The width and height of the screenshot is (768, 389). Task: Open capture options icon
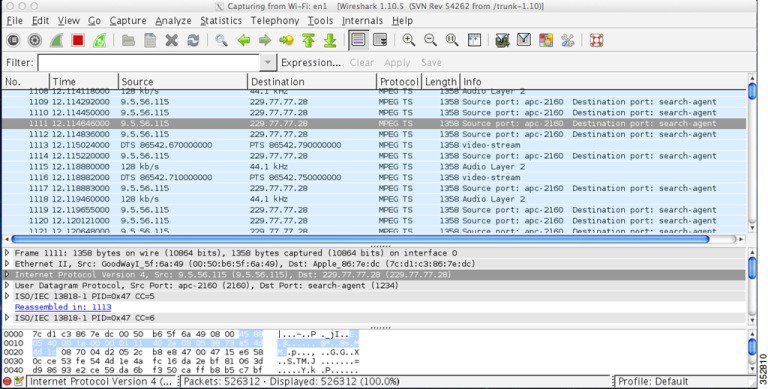35,40
